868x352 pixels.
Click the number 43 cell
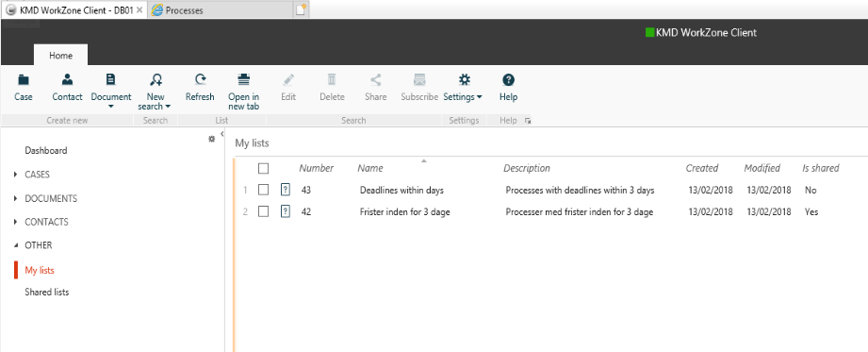(306, 190)
